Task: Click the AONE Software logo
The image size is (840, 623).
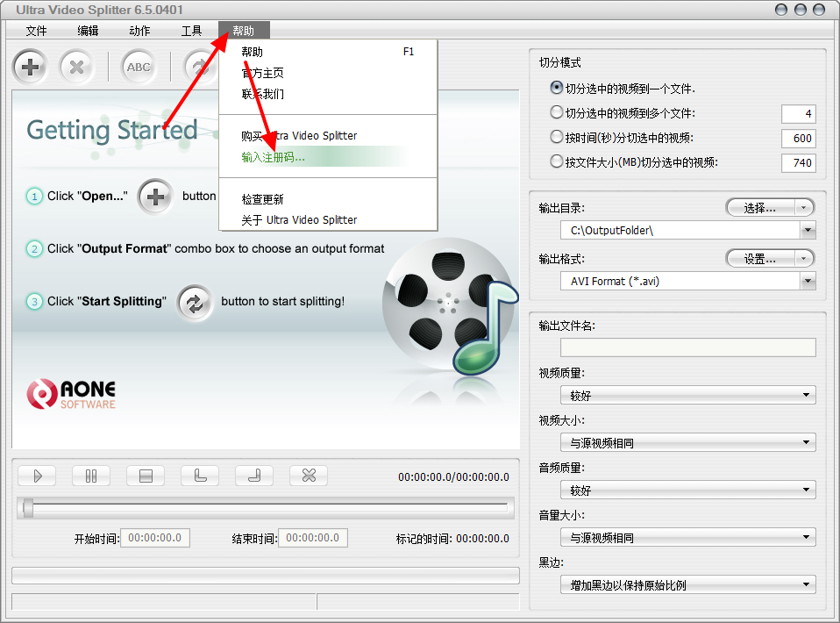Action: (71, 395)
